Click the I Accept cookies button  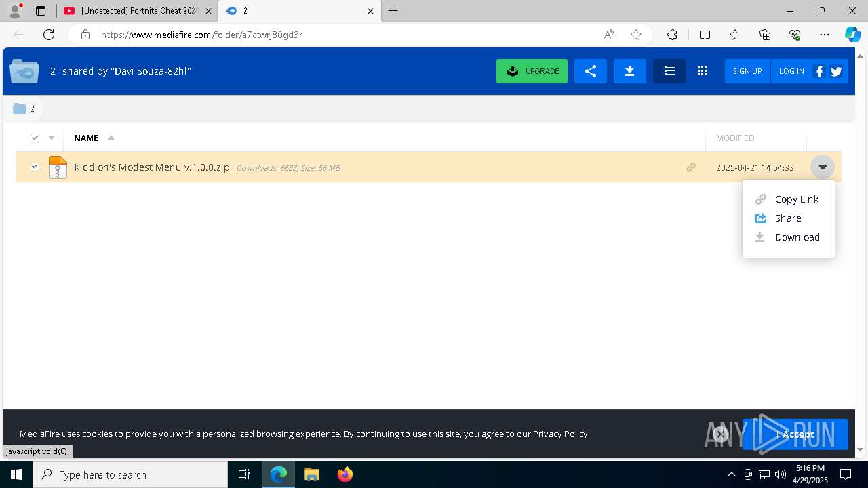(795, 434)
